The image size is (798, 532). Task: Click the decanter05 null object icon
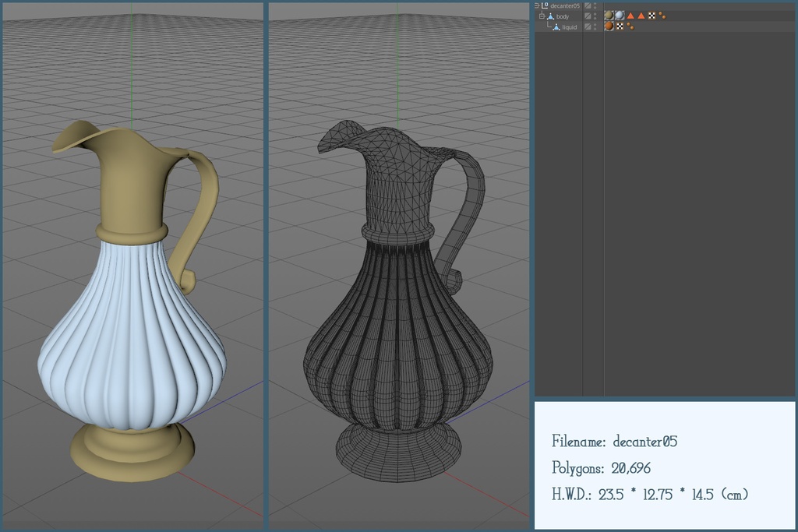(x=544, y=5)
